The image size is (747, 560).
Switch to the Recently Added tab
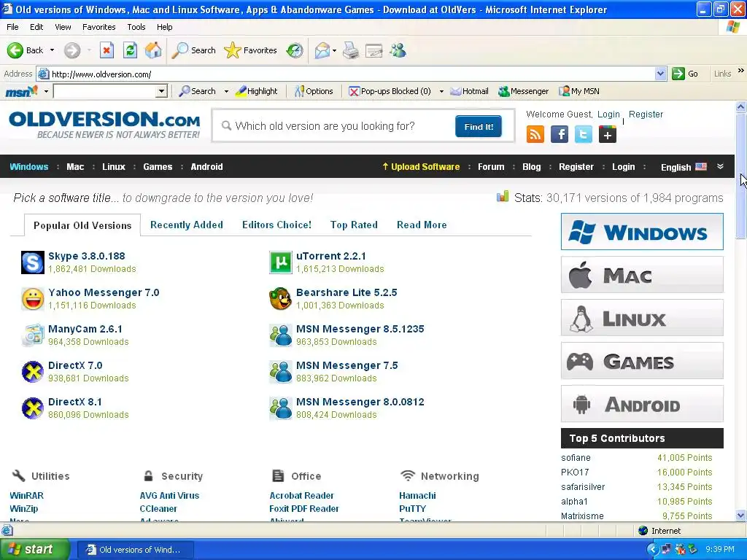coord(187,225)
